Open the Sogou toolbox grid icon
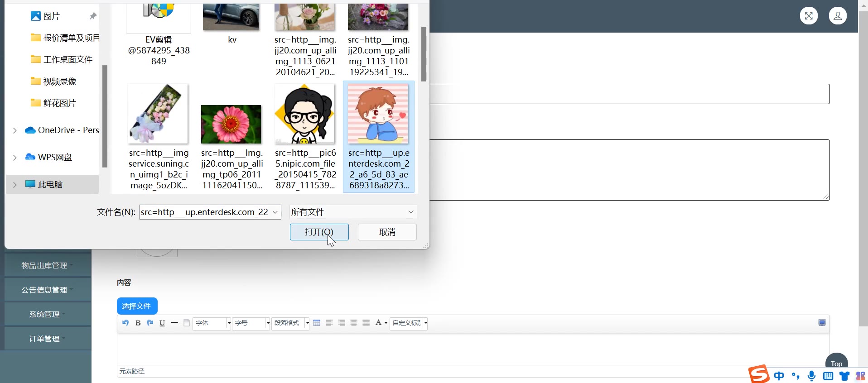 pyautogui.click(x=860, y=376)
